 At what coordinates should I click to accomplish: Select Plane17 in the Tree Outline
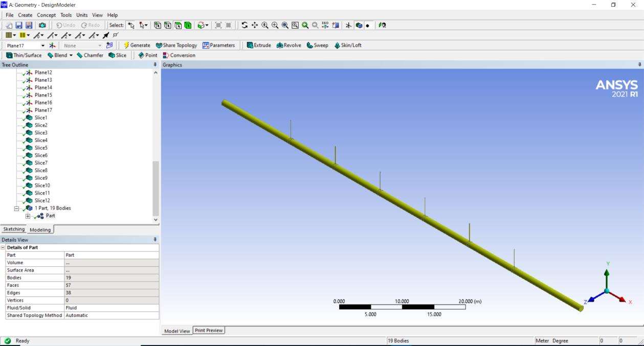pyautogui.click(x=43, y=110)
